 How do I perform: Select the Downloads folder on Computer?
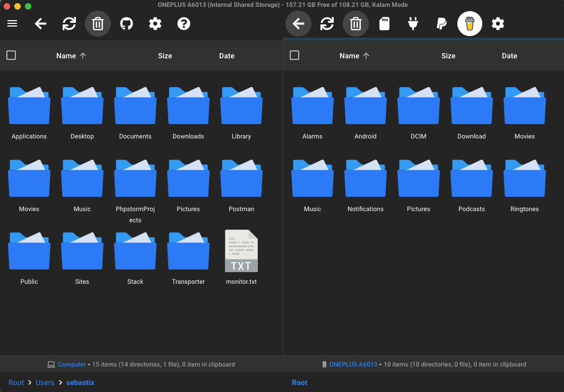[188, 114]
